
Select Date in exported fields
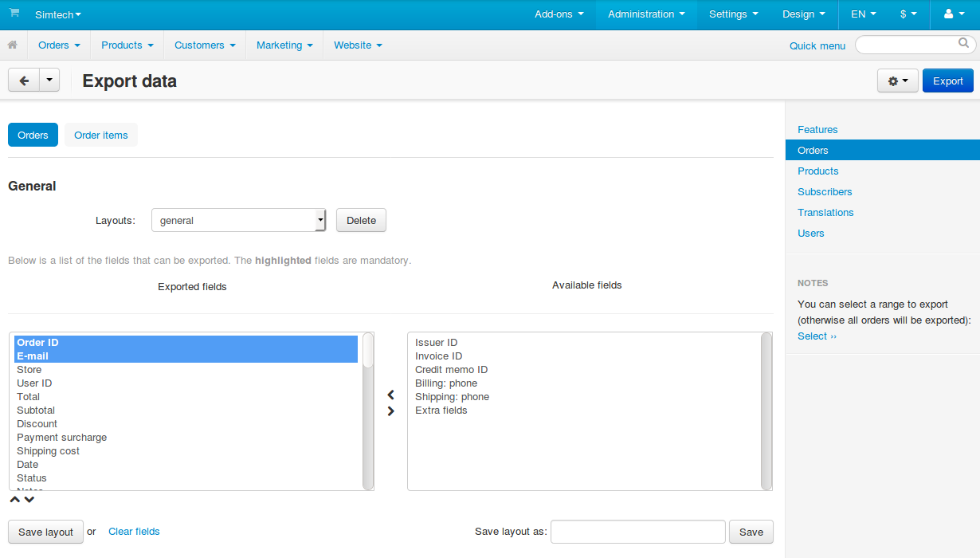pos(186,464)
